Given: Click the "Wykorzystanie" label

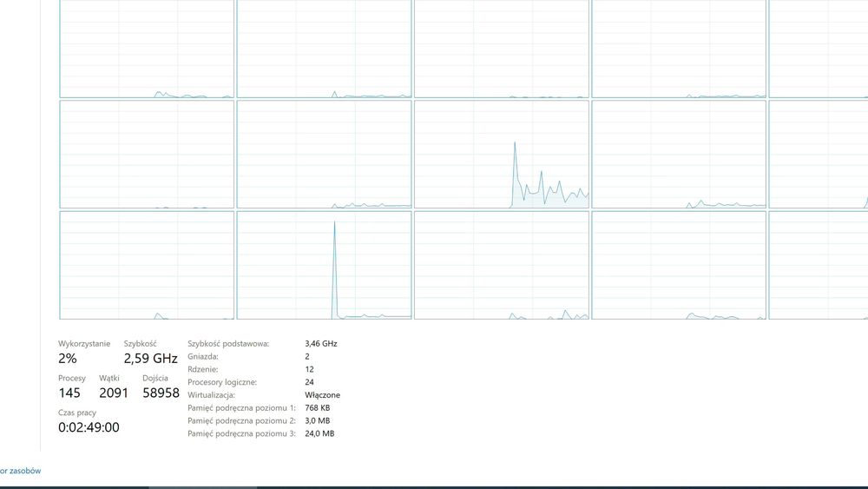Looking at the screenshot, I should point(84,344).
